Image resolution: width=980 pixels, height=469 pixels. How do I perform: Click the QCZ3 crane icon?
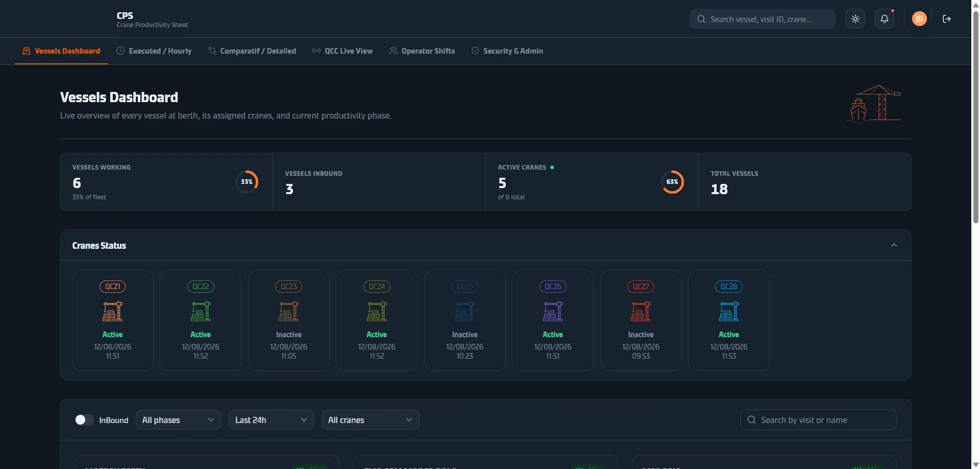point(289,311)
